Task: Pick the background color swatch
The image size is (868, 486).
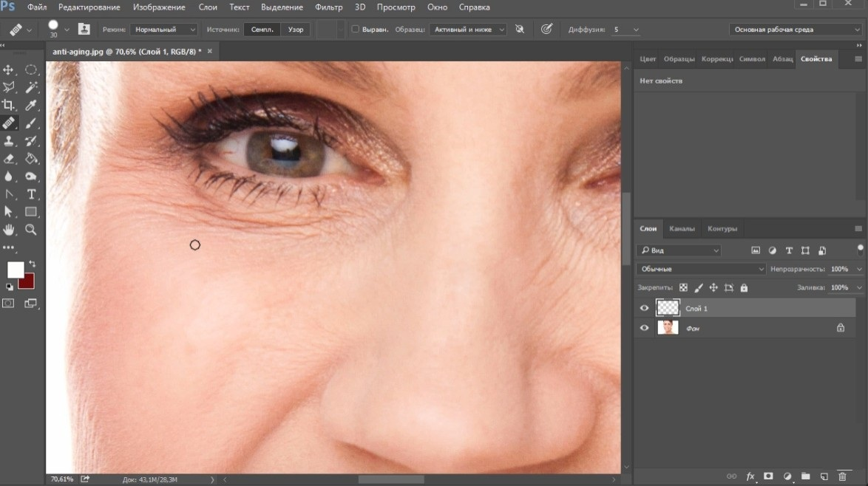Action: coord(27,283)
